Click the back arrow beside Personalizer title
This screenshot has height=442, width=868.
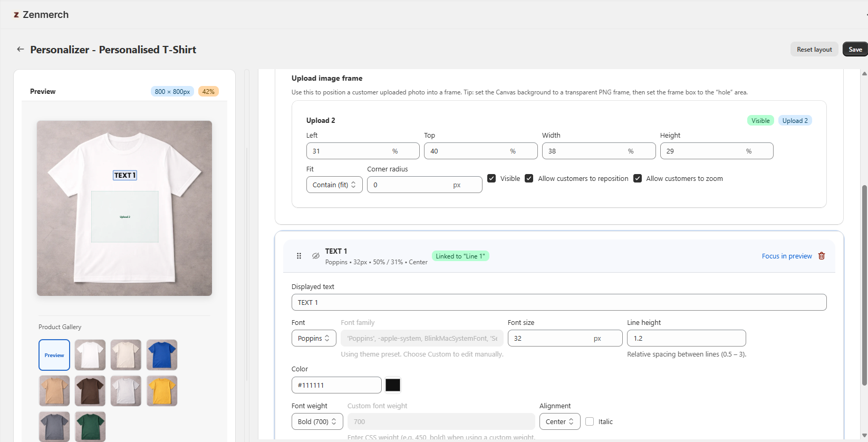tap(21, 49)
